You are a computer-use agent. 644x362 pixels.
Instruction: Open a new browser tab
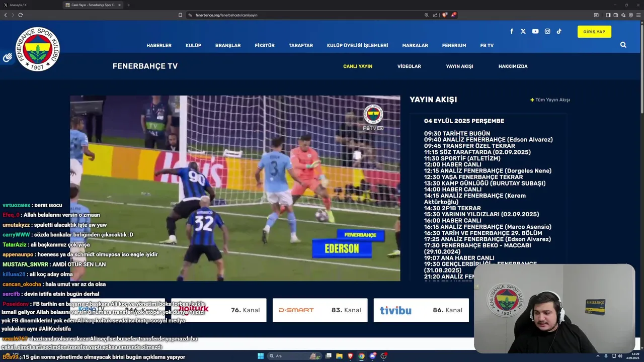click(128, 5)
